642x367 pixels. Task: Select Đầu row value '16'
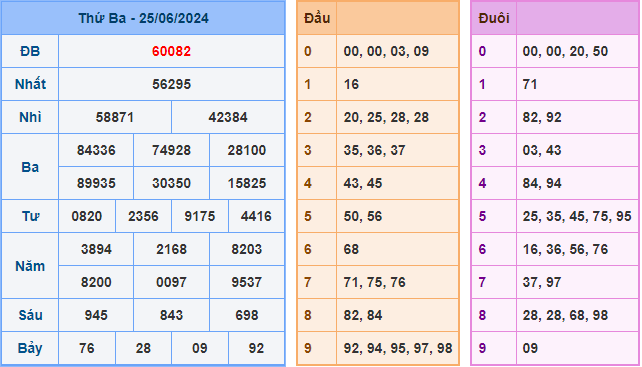351,84
